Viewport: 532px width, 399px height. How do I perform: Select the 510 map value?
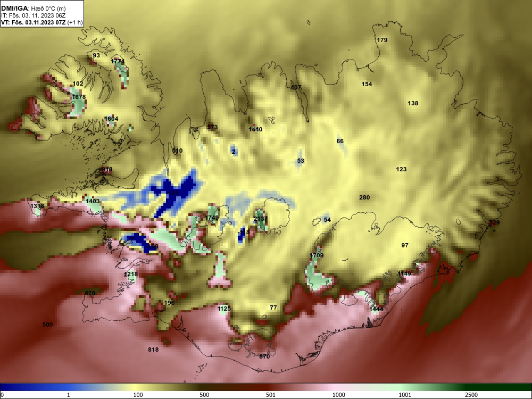[x=178, y=151]
